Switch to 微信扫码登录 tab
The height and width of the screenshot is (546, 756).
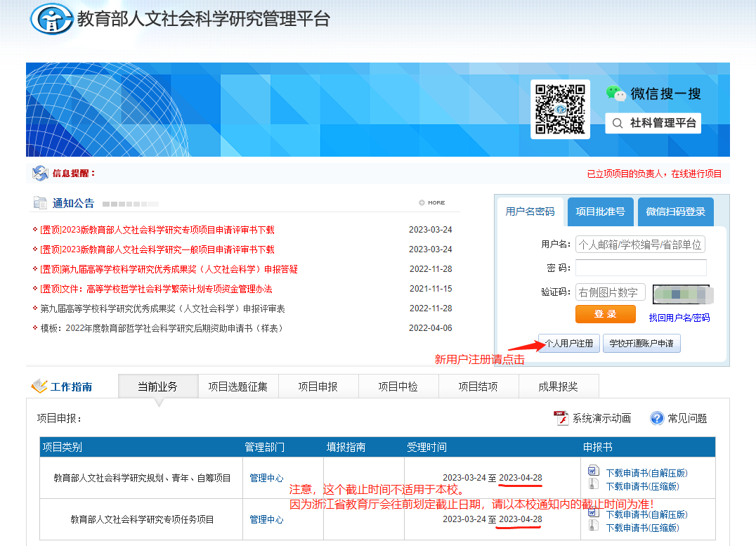(675, 212)
